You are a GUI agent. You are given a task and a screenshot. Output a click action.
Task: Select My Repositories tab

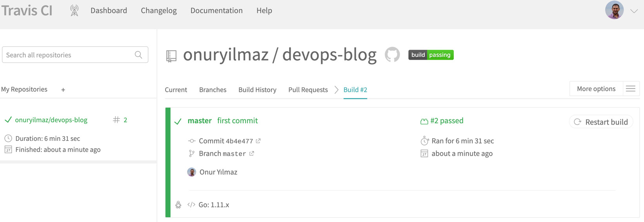(x=24, y=89)
